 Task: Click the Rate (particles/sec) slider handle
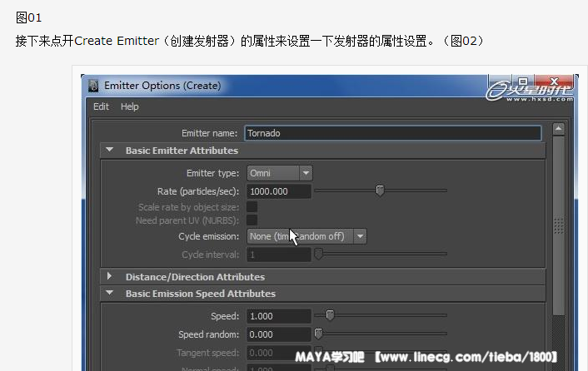click(x=380, y=190)
